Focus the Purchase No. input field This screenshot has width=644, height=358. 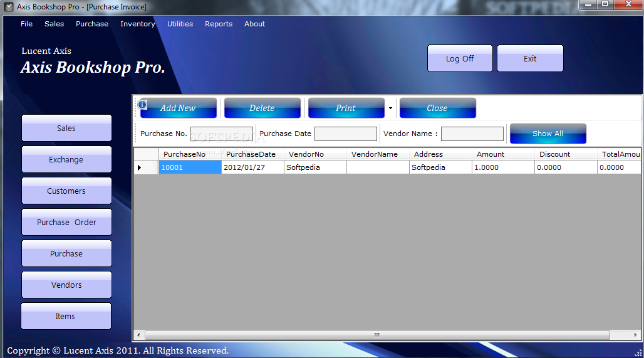(222, 134)
